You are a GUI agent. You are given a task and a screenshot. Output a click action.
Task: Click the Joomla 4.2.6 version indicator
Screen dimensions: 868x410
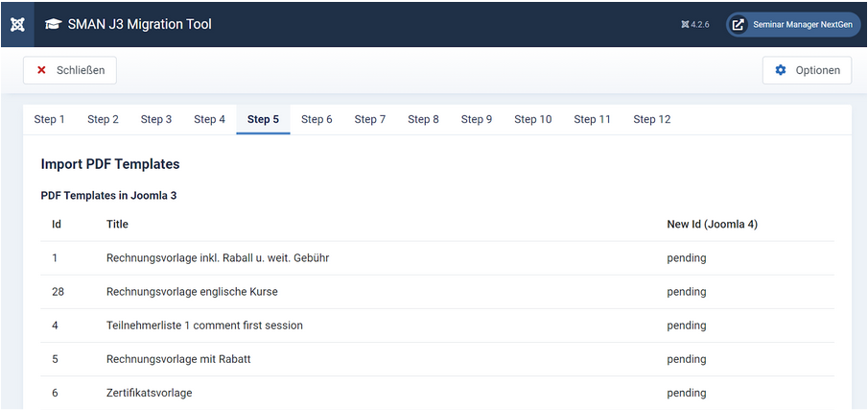(694, 25)
